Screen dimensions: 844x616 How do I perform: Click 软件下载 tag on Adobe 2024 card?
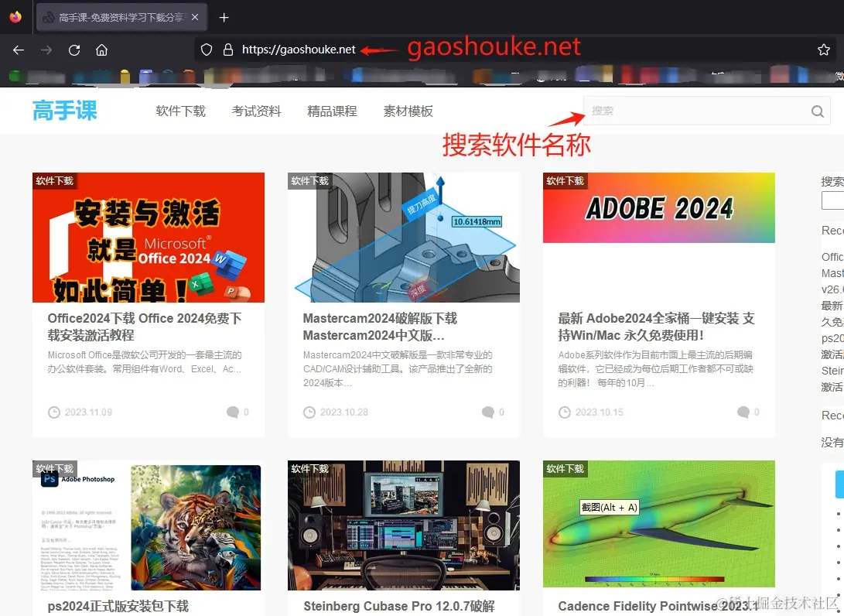565,181
